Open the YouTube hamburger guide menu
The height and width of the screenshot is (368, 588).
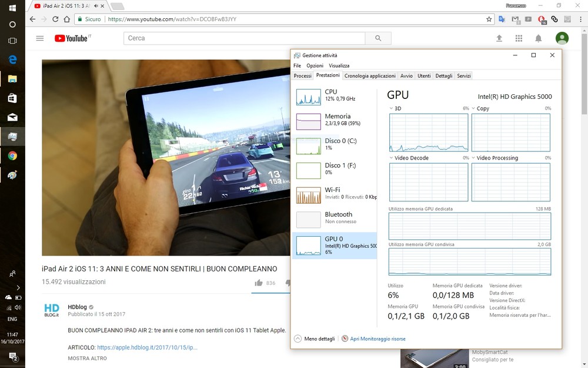click(x=40, y=38)
